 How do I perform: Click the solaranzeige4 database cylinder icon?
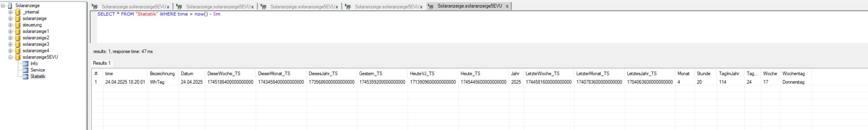(x=18, y=51)
